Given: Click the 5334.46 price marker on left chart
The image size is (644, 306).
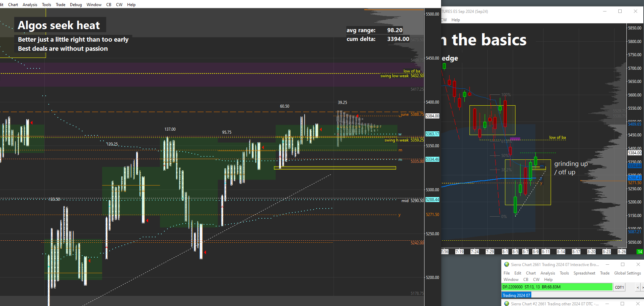Looking at the screenshot, I should click(432, 159).
